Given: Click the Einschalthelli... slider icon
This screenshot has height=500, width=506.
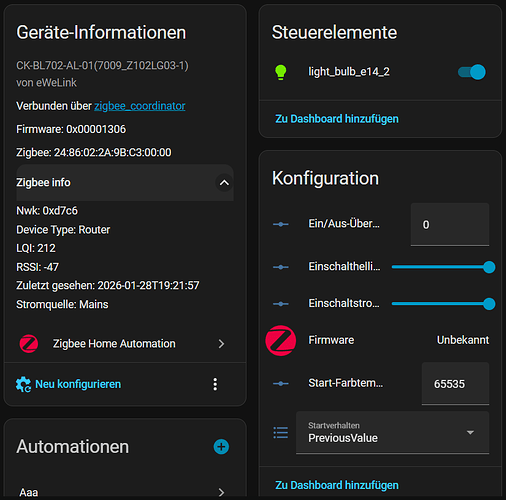Looking at the screenshot, I should [280, 267].
